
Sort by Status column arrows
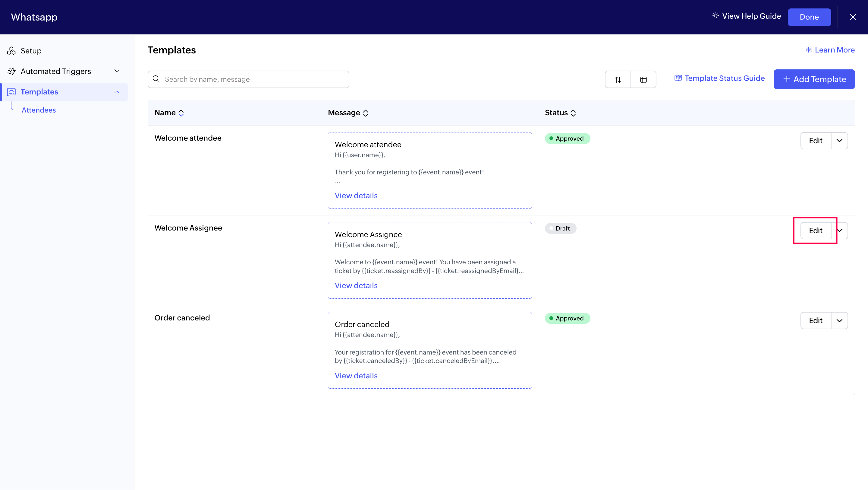[573, 113]
